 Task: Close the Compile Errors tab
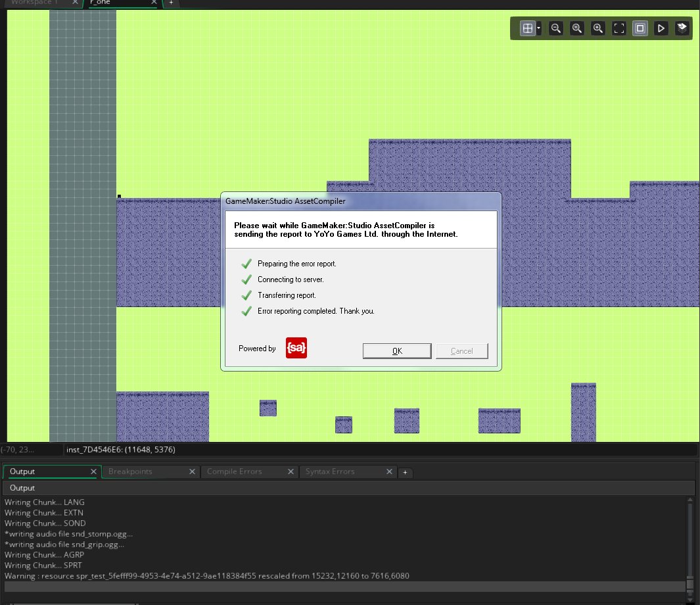[x=291, y=472]
